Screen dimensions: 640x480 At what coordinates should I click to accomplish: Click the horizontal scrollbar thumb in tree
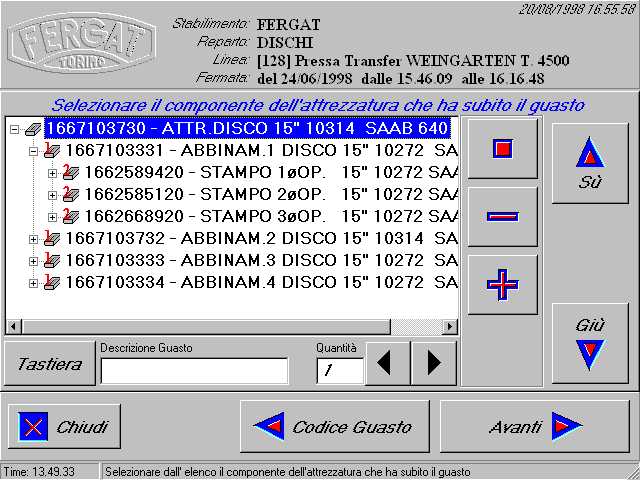click(x=207, y=327)
